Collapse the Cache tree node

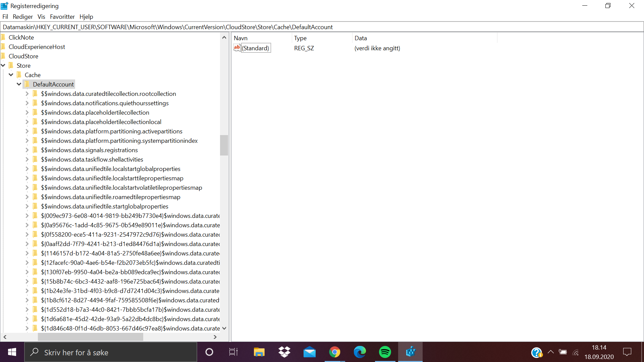click(11, 75)
